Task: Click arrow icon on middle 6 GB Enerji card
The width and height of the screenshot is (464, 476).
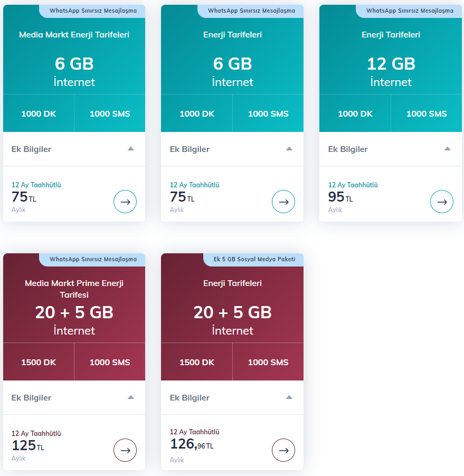Action: [x=283, y=202]
